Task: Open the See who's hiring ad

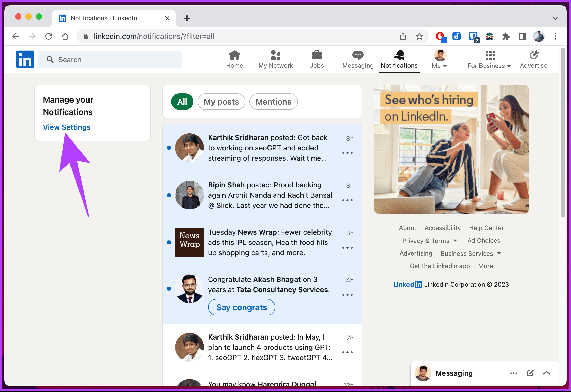Action: tap(451, 149)
